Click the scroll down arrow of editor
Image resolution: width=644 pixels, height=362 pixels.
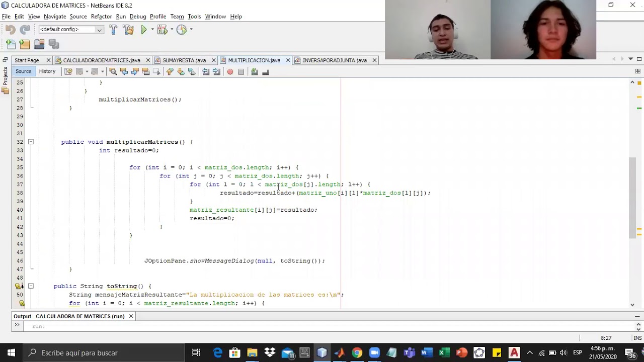click(632, 305)
